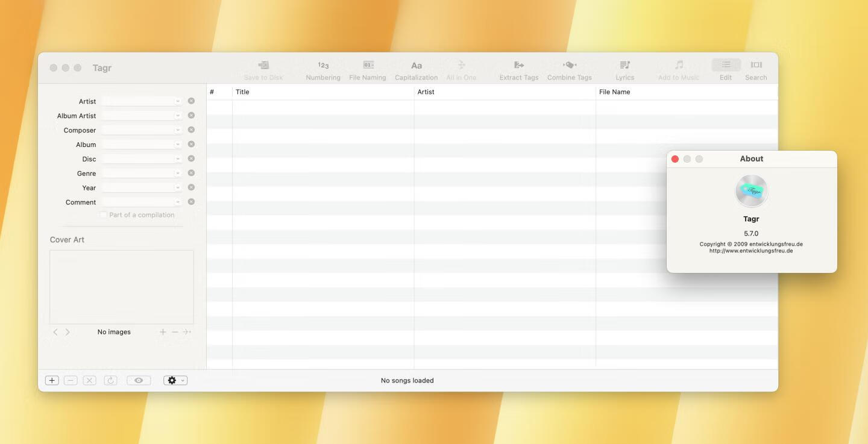The width and height of the screenshot is (868, 444).
Task: Clear the Comment field with its X icon
Action: [191, 202]
